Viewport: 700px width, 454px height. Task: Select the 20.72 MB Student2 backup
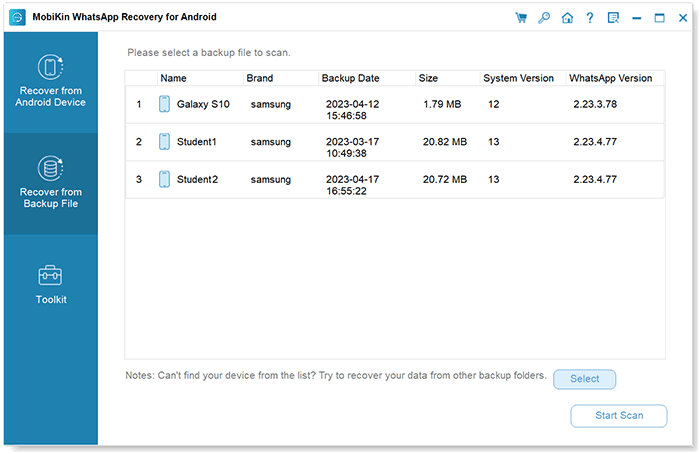coord(395,180)
